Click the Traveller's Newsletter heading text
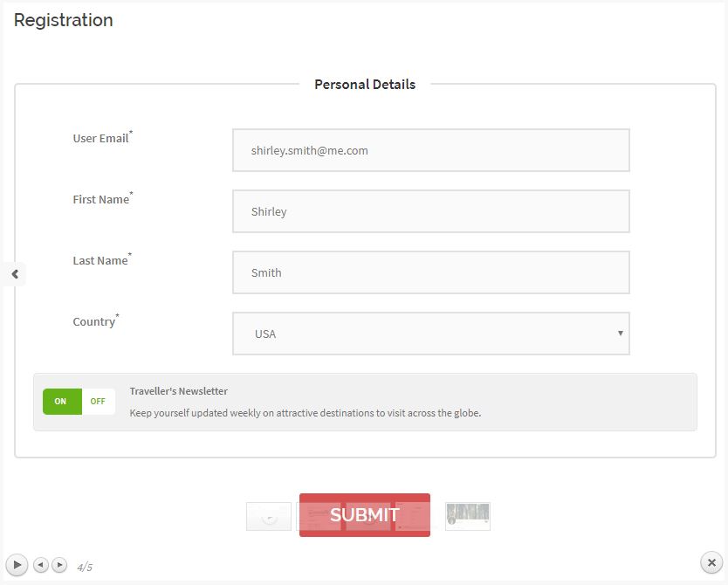Viewport: 728px width, 585px height. coord(179,391)
